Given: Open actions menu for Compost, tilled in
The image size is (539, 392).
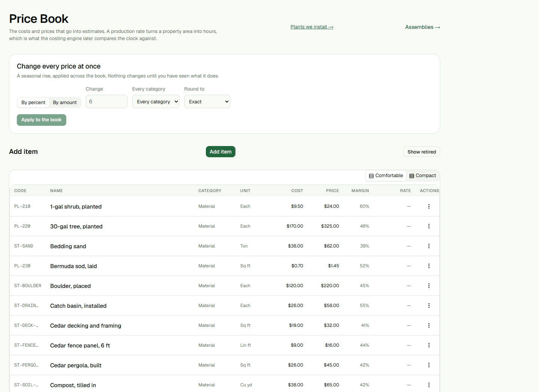Looking at the screenshot, I should (x=429, y=385).
